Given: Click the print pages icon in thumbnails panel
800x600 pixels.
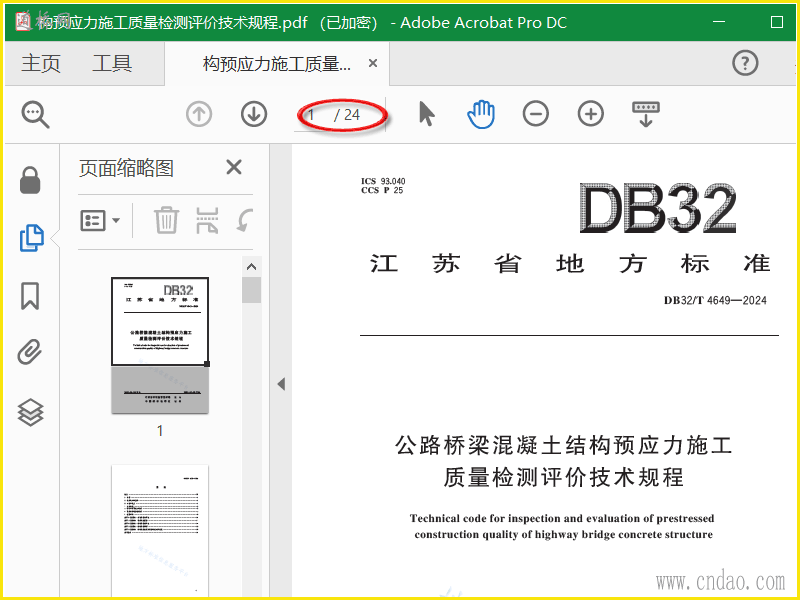Looking at the screenshot, I should pos(207,220).
